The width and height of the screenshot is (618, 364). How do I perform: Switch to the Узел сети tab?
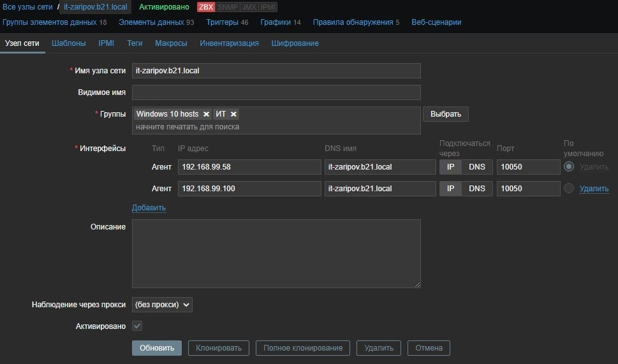click(22, 43)
